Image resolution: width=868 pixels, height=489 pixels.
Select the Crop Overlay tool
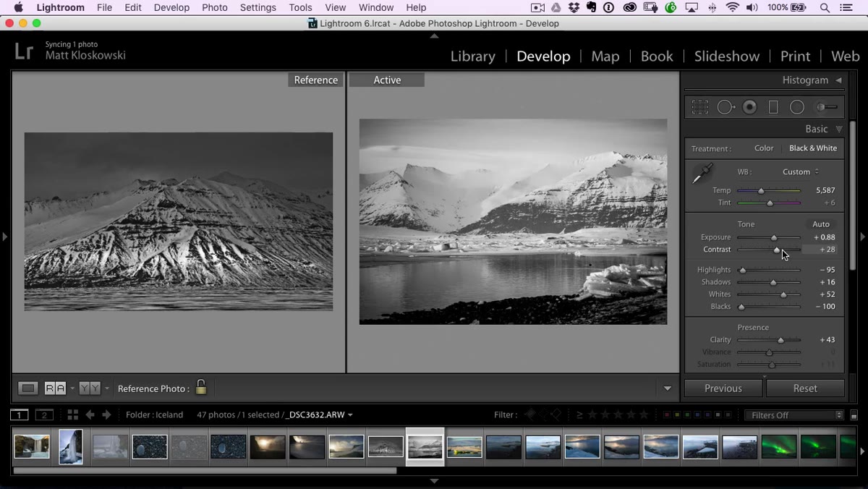pyautogui.click(x=699, y=107)
